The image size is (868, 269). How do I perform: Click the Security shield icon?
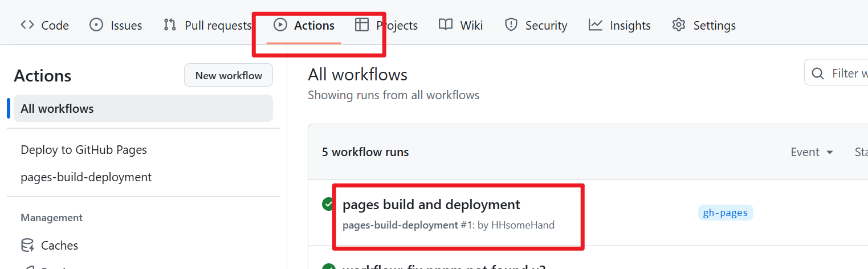pos(511,25)
